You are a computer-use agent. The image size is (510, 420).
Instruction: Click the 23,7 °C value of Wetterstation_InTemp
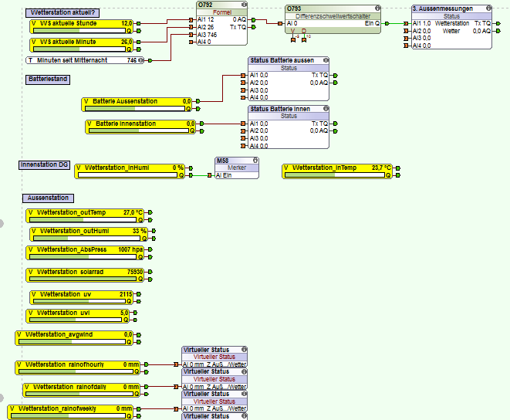coord(381,168)
